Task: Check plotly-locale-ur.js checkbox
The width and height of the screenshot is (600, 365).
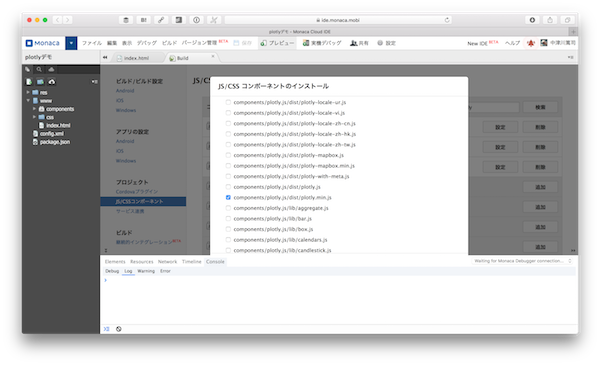Action: (228, 102)
